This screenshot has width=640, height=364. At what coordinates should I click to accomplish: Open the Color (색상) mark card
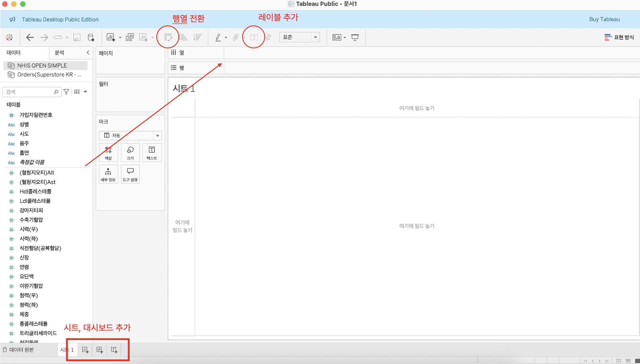pyautogui.click(x=108, y=153)
